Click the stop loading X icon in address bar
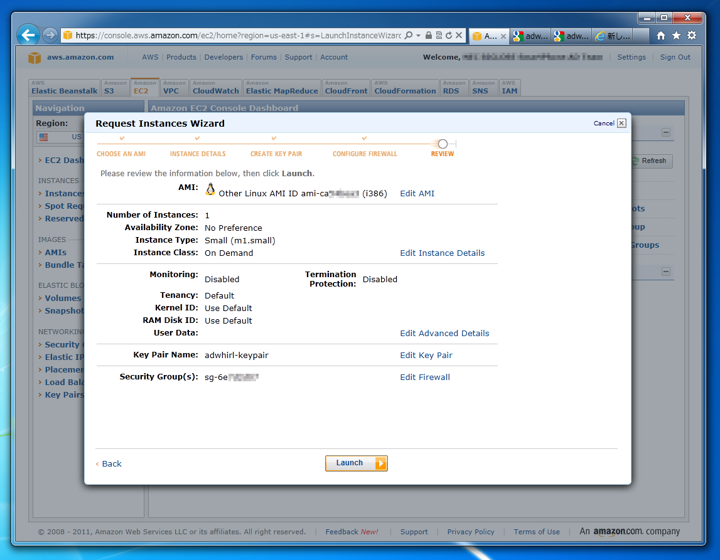This screenshot has height=560, width=720. click(459, 35)
